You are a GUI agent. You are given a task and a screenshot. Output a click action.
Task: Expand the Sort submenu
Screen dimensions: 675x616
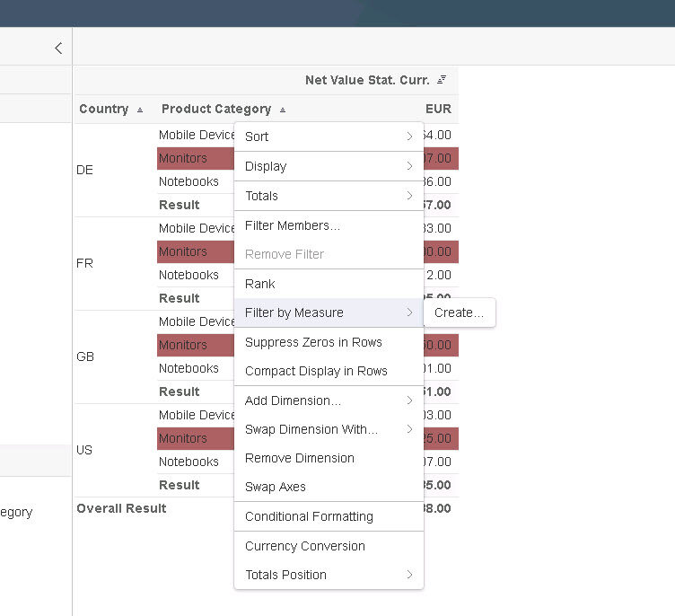pos(329,136)
